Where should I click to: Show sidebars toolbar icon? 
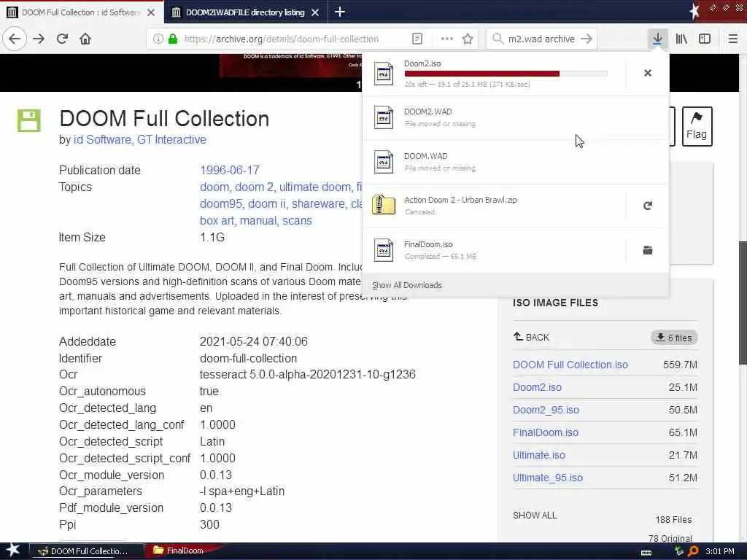click(x=705, y=39)
